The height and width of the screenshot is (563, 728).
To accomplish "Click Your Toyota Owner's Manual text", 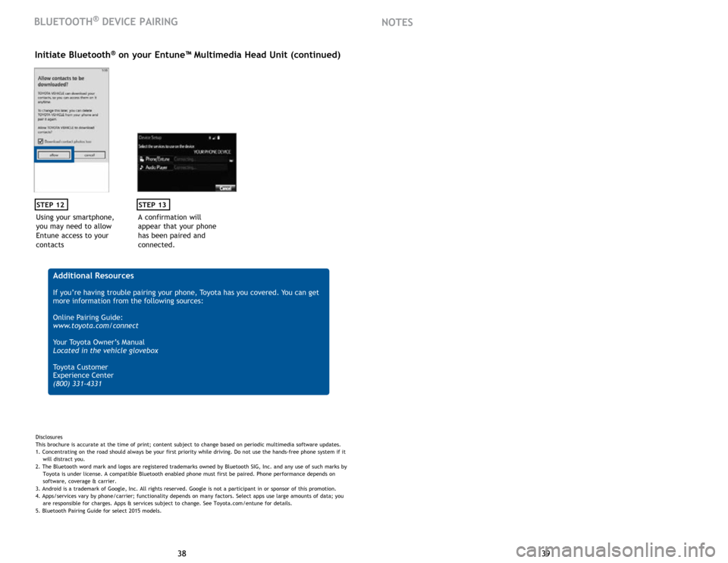I will 99,342.
